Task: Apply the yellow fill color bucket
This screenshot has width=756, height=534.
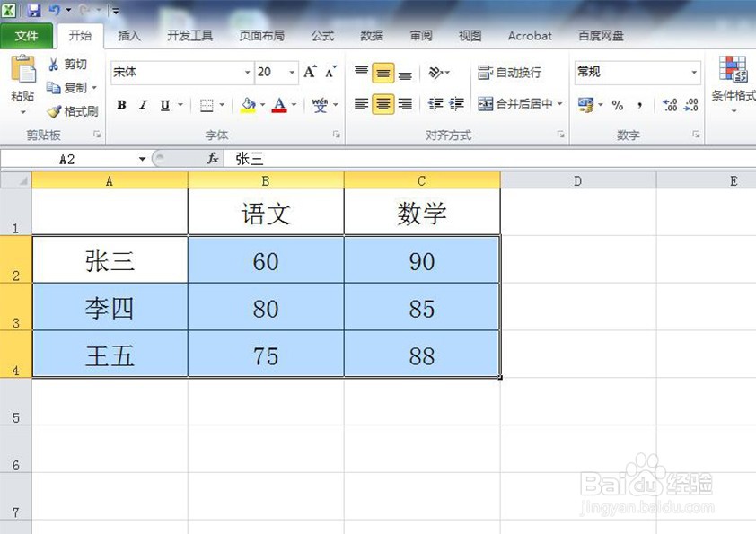Action: (x=249, y=105)
